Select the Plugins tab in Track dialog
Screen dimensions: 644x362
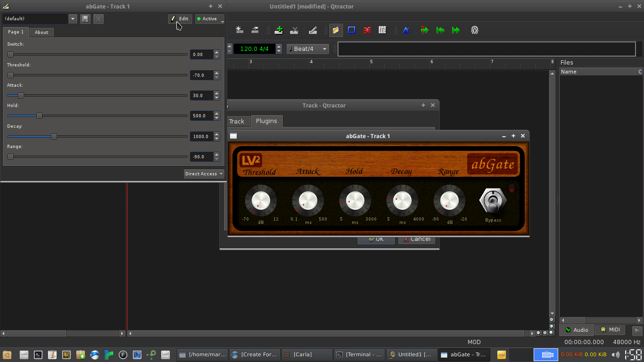[266, 121]
